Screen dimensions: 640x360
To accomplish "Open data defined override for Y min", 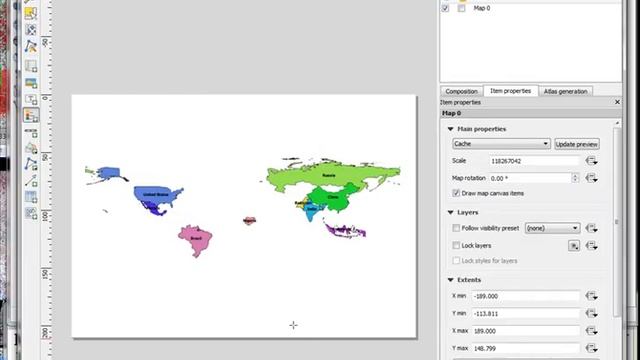I will 591,313.
